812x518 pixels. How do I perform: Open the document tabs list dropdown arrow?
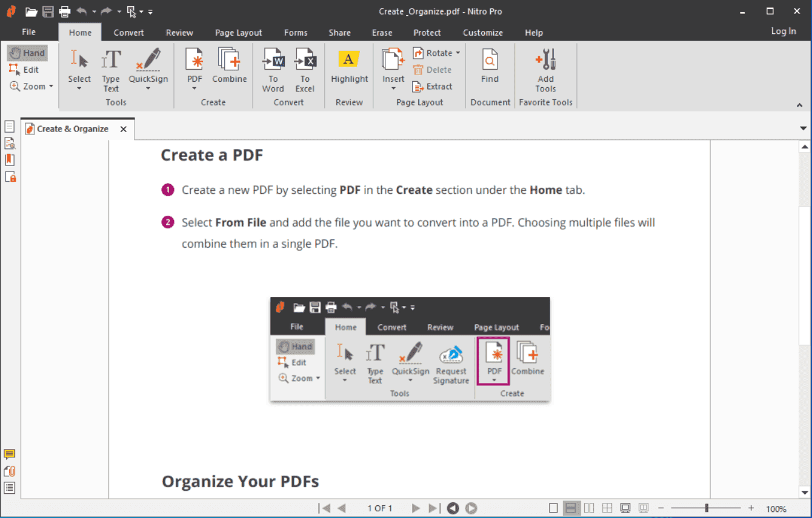[804, 128]
